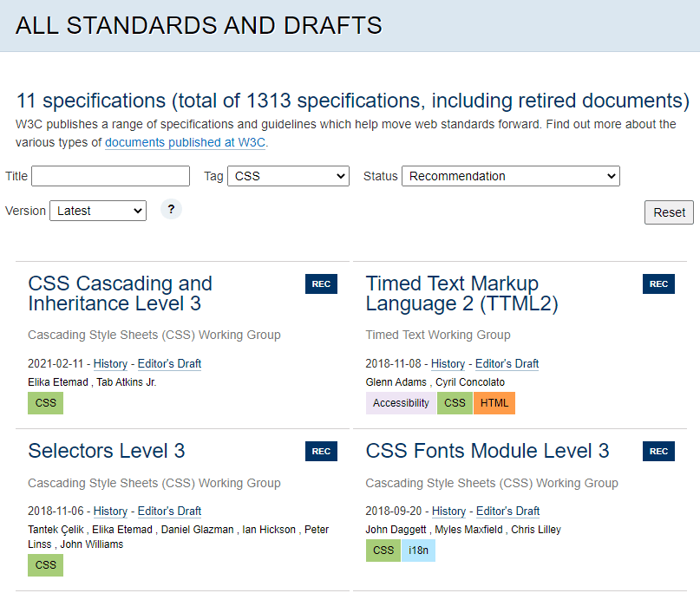Image resolution: width=700 pixels, height=593 pixels.
Task: Click REC badge on CSS Cascading and Inheritance
Action: pos(321,284)
